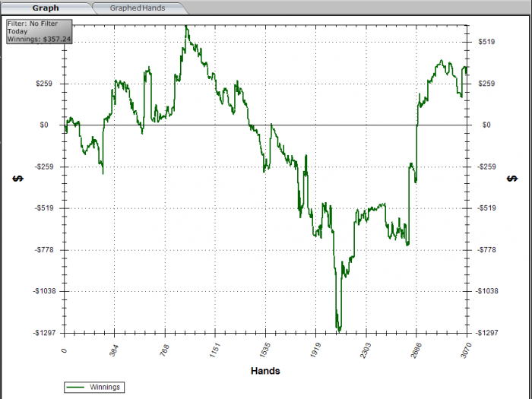This screenshot has height=399, width=532.
Task: Click the right -$1297 axis label
Action: click(x=486, y=333)
